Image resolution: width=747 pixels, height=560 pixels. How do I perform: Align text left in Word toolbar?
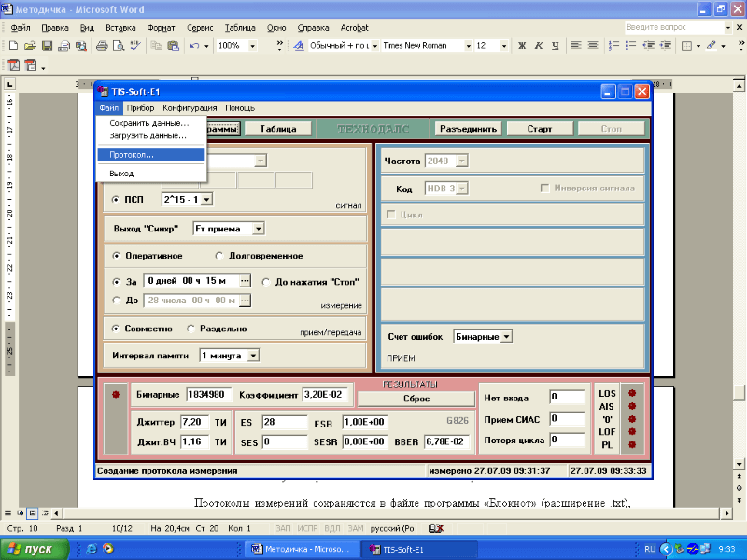(x=576, y=46)
